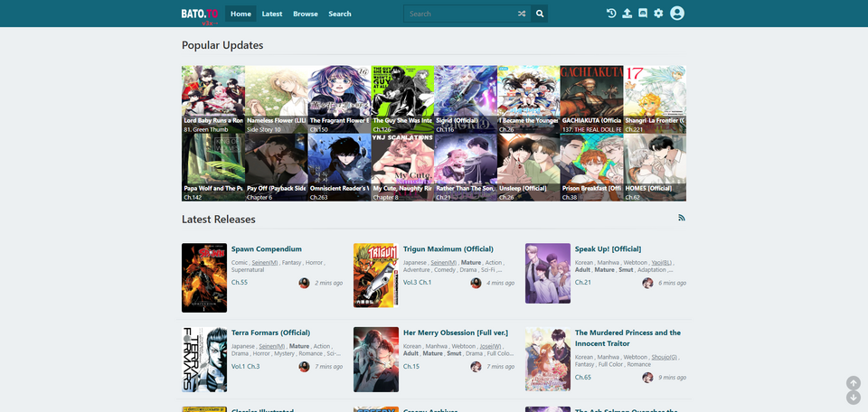Click uploader avatar in Her Merry Obsession row

click(476, 367)
